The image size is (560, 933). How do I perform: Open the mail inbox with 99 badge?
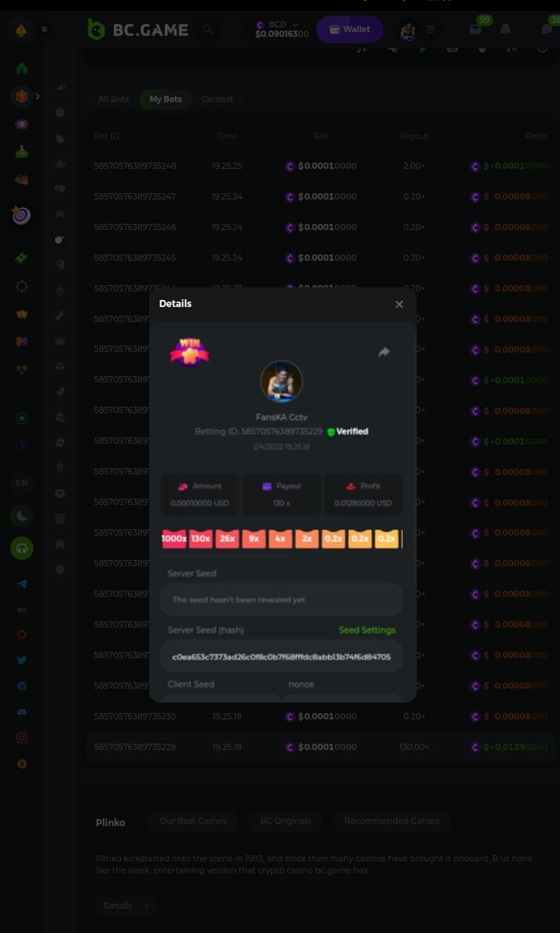point(475,30)
